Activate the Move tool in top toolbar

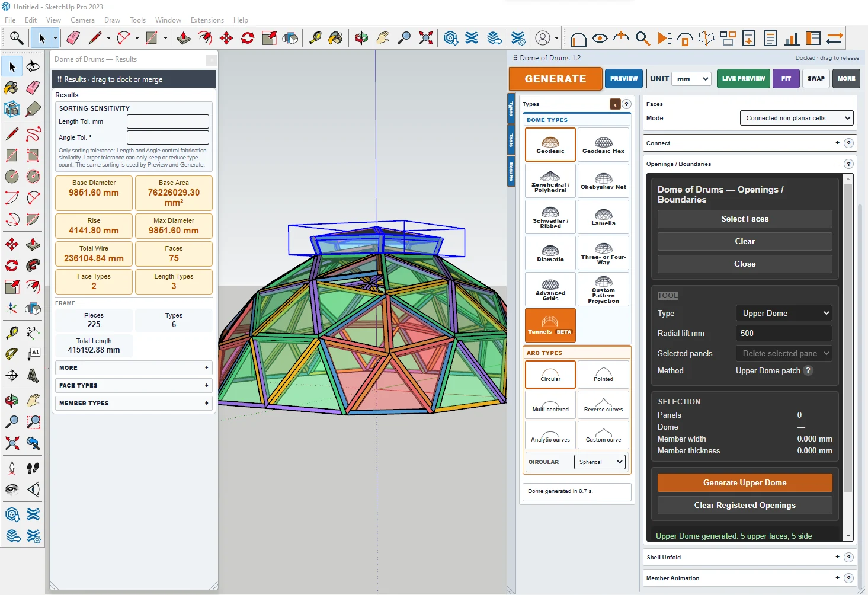[226, 39]
